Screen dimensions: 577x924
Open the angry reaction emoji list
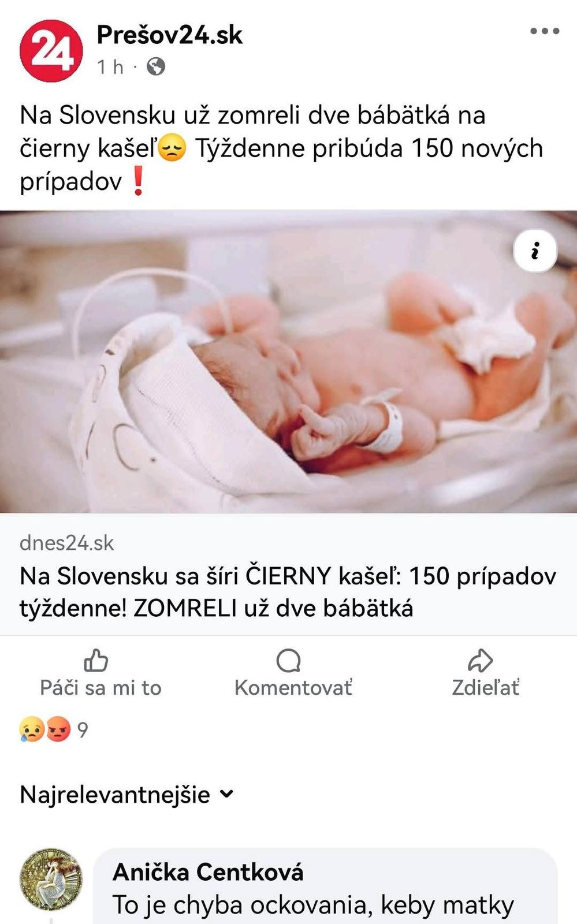[58, 730]
